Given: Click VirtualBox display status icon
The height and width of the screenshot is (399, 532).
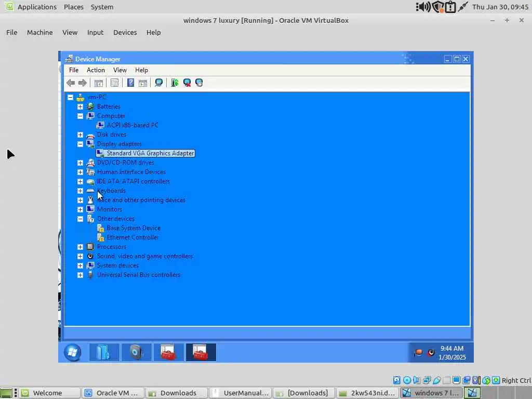Looking at the screenshot, I should (456, 380).
